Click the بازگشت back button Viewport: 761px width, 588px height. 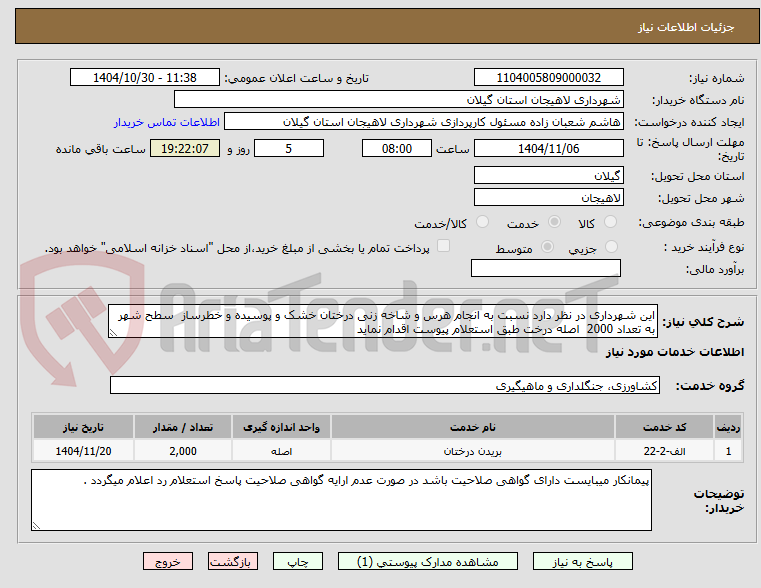[x=233, y=561]
